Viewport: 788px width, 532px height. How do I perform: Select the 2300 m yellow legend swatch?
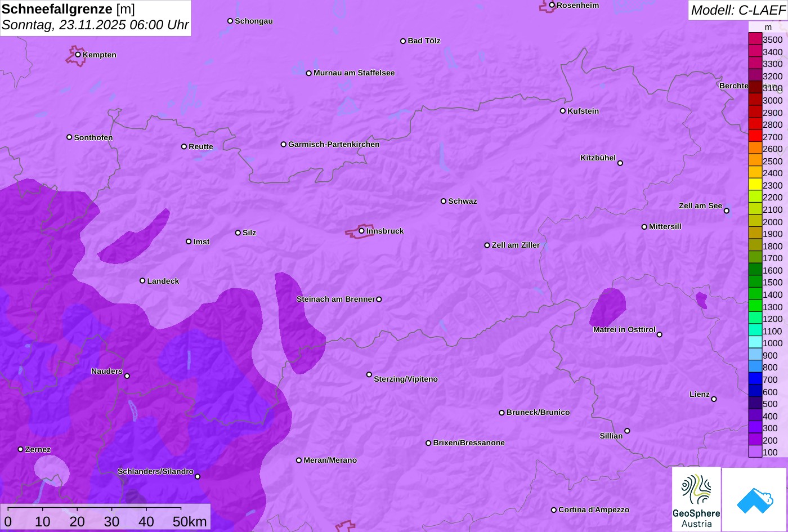[755, 185]
